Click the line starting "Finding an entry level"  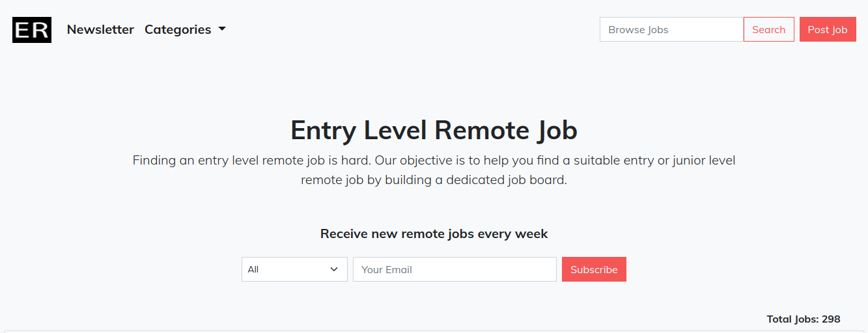pos(434,160)
